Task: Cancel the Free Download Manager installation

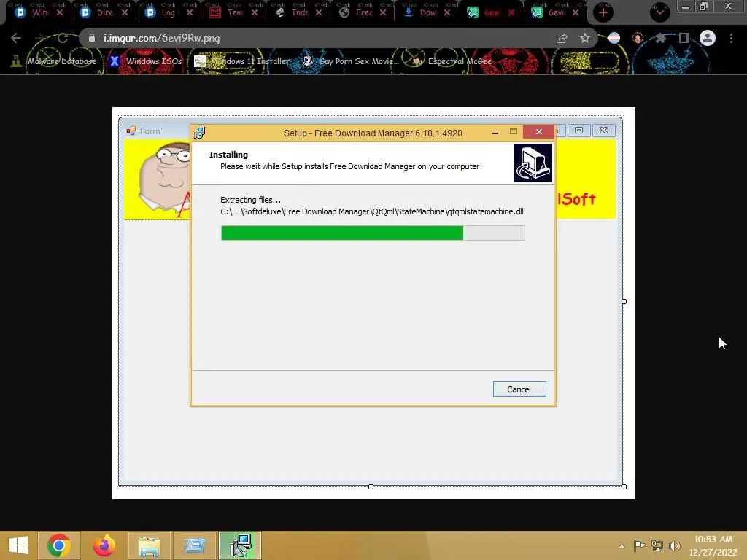Action: [x=519, y=389]
